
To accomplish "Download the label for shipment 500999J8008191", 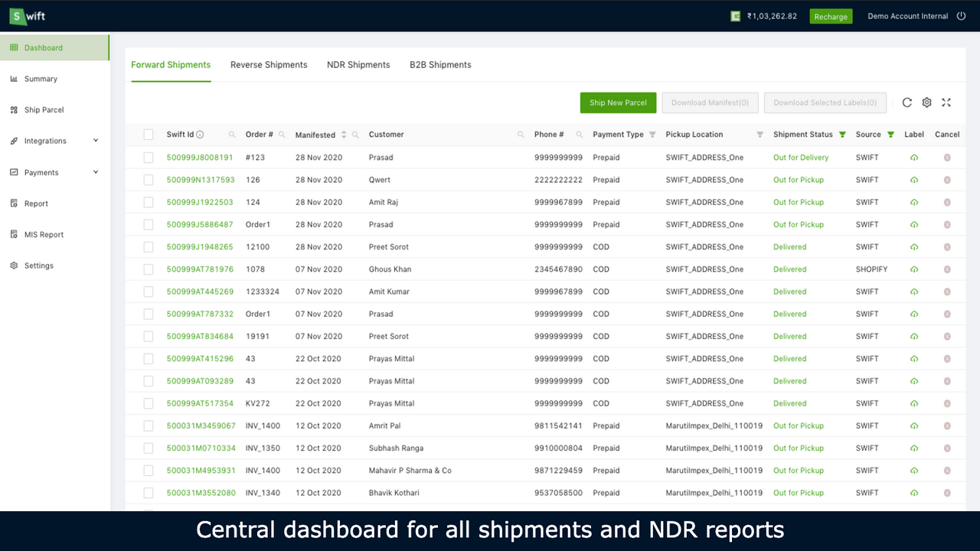I will click(x=914, y=157).
